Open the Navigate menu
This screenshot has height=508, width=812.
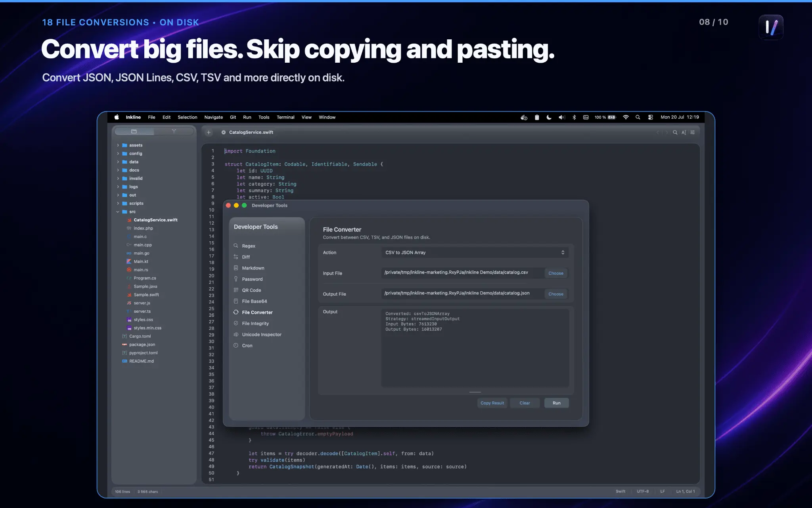pyautogui.click(x=213, y=117)
